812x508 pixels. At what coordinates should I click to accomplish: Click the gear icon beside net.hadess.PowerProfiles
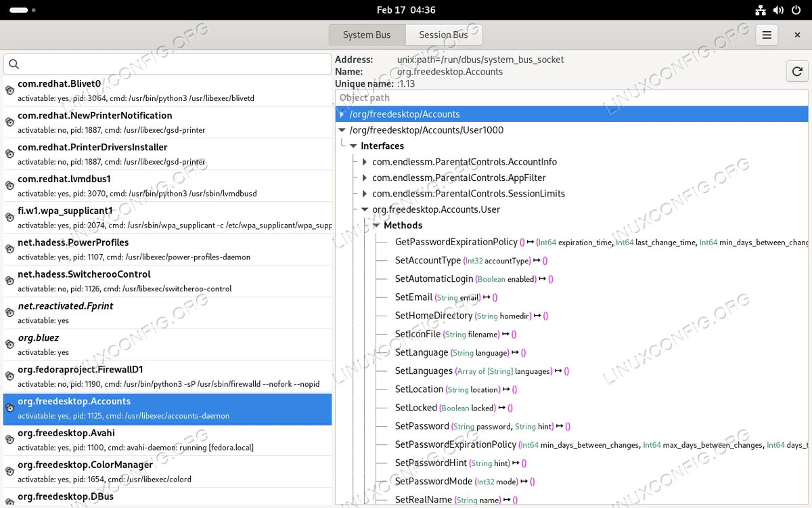click(x=10, y=249)
